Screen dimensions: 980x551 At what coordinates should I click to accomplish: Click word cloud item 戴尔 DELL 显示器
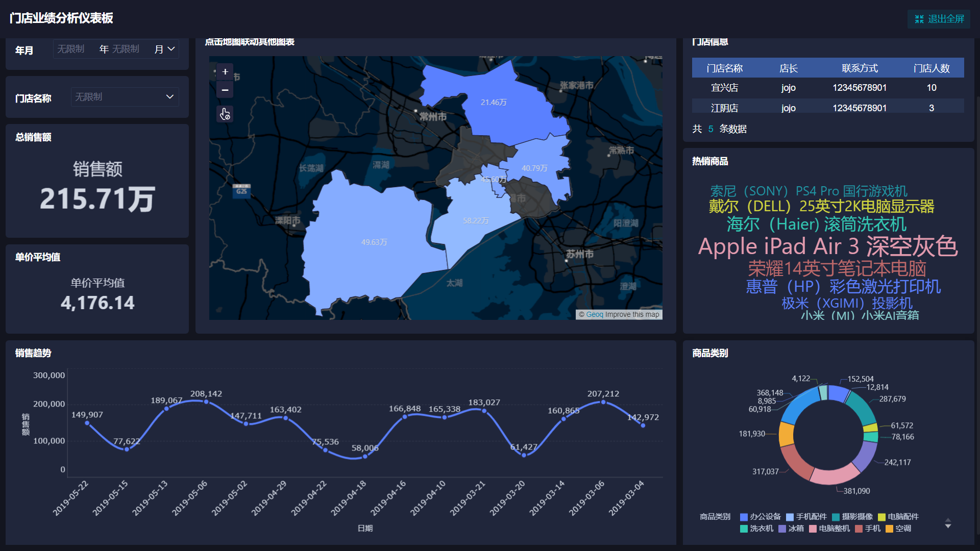tap(821, 206)
